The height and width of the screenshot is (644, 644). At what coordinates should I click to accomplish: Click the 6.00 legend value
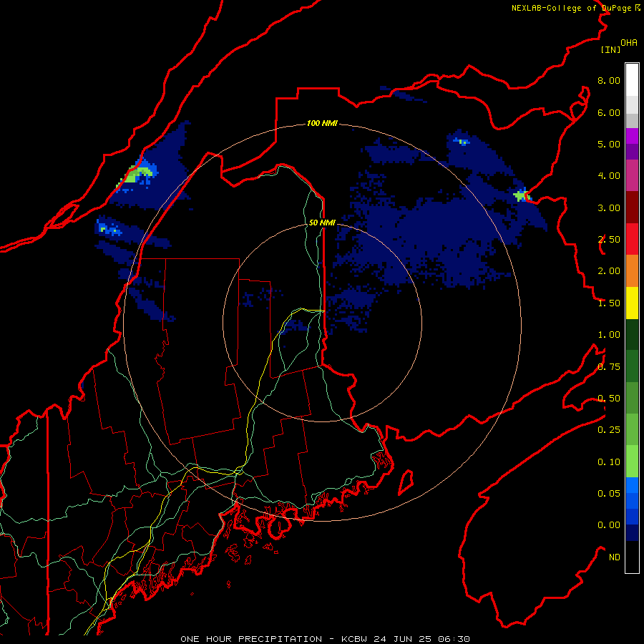609,112
